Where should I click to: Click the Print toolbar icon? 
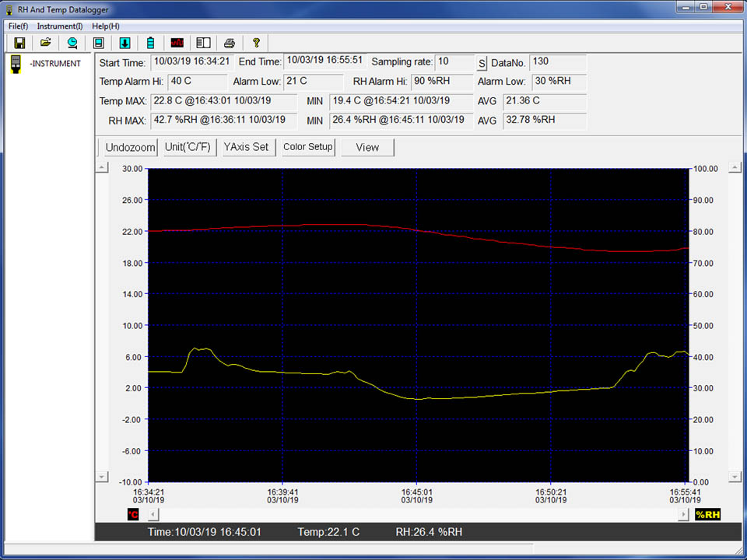(229, 43)
